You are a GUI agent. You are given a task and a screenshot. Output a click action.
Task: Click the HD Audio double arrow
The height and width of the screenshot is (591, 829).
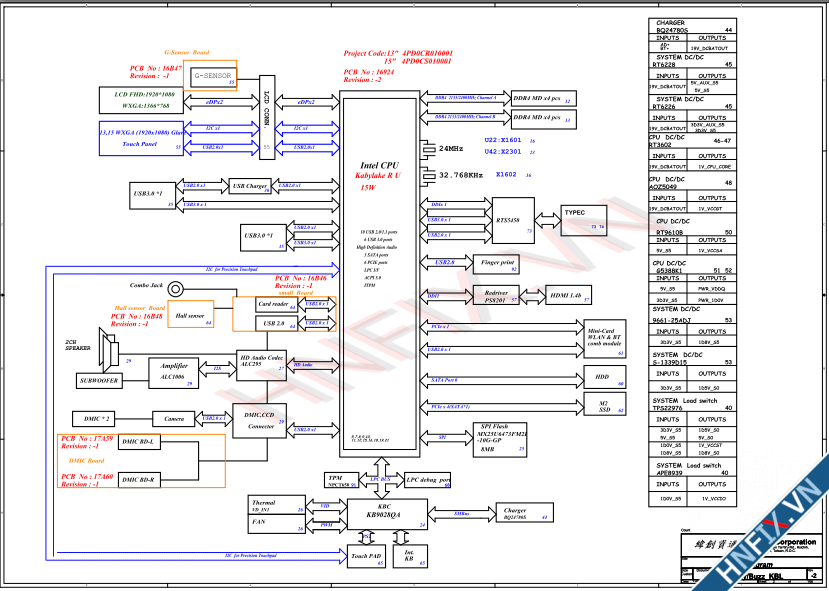pyautogui.click(x=312, y=366)
